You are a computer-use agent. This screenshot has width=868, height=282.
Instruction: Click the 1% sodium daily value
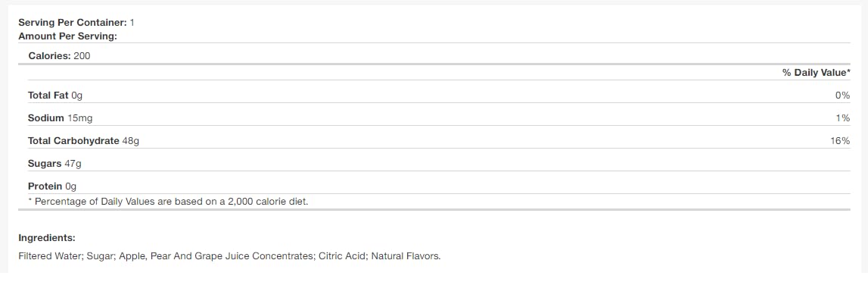(843, 118)
